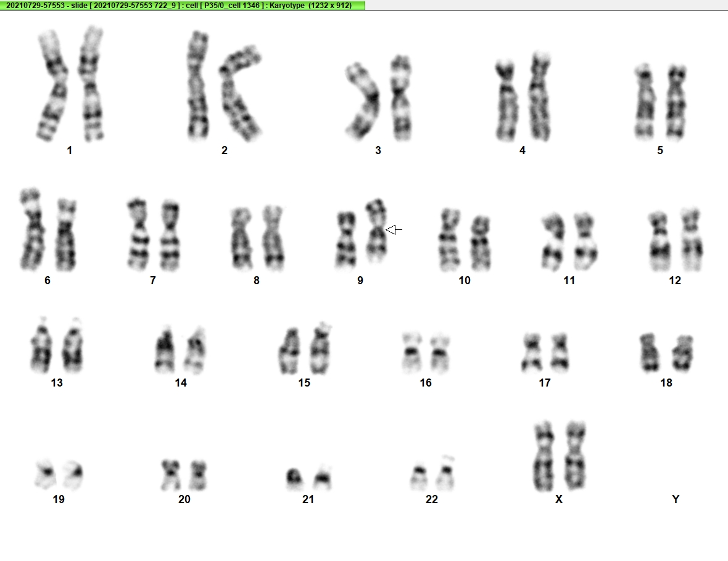Screen dimensions: 728x561
Task: Click the chromosome 12 label
Action: [675, 280]
